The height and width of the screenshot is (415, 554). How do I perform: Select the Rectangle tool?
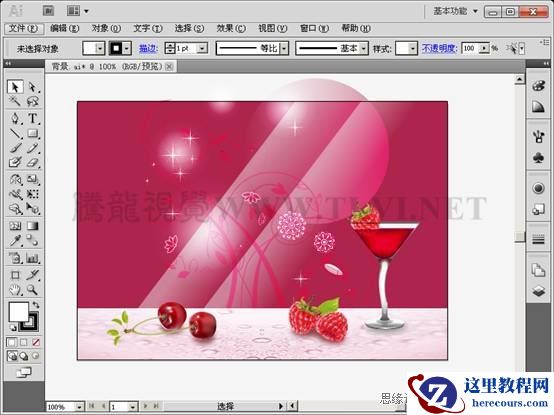pyautogui.click(x=33, y=133)
